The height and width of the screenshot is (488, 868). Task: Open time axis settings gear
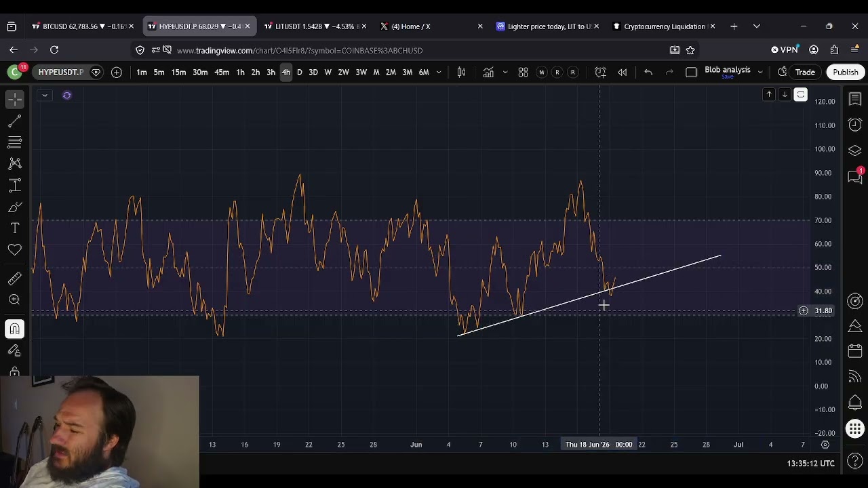tap(825, 445)
